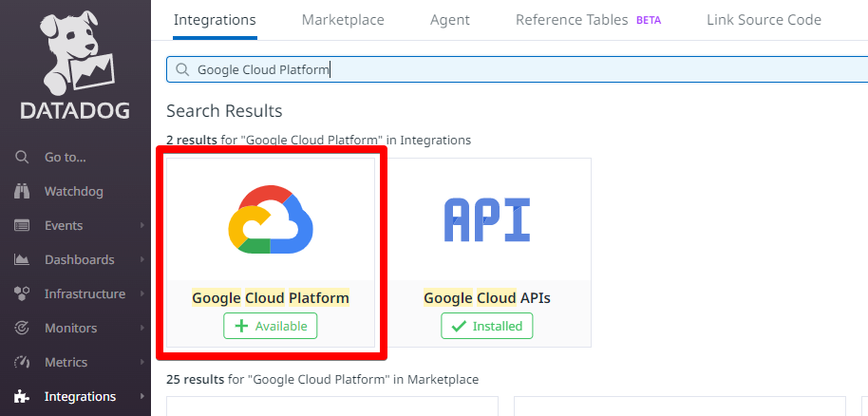Image resolution: width=868 pixels, height=416 pixels.
Task: Select Infrastructure label in the sidebar
Action: (x=85, y=293)
